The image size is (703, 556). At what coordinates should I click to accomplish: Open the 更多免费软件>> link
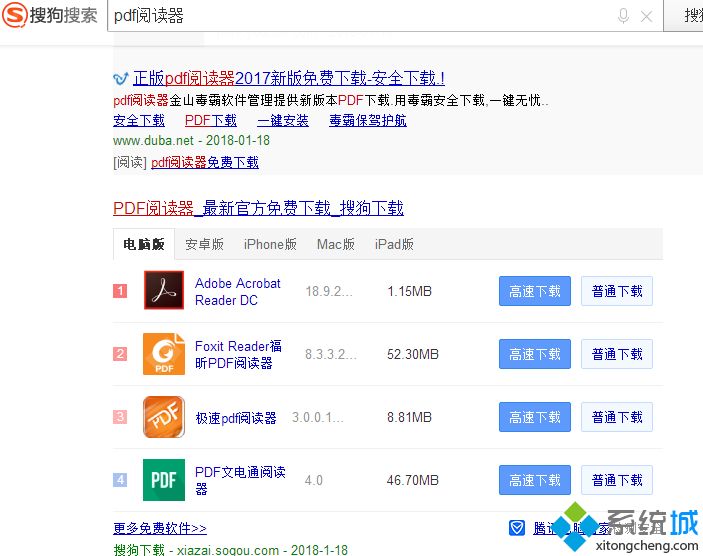(160, 528)
